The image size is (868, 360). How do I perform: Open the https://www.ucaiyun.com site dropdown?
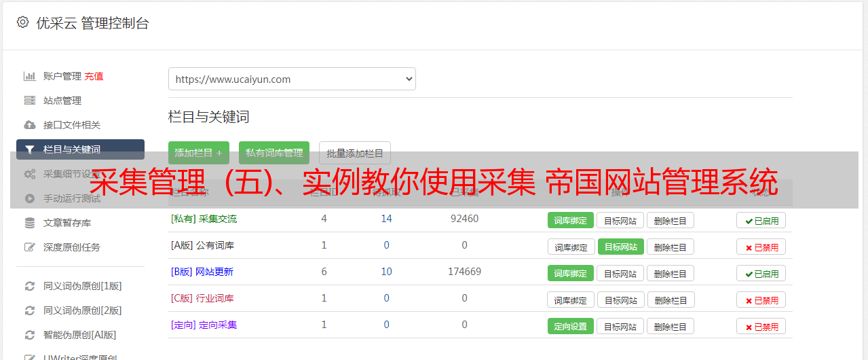coord(292,79)
